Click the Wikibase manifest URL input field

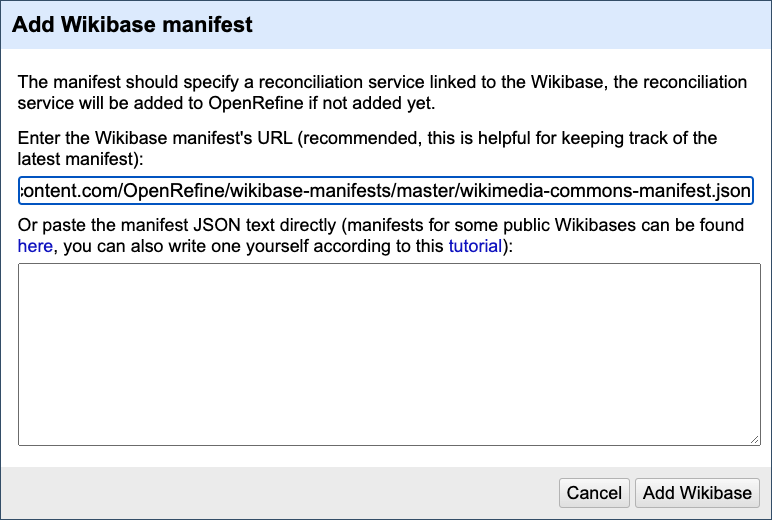[385, 190]
